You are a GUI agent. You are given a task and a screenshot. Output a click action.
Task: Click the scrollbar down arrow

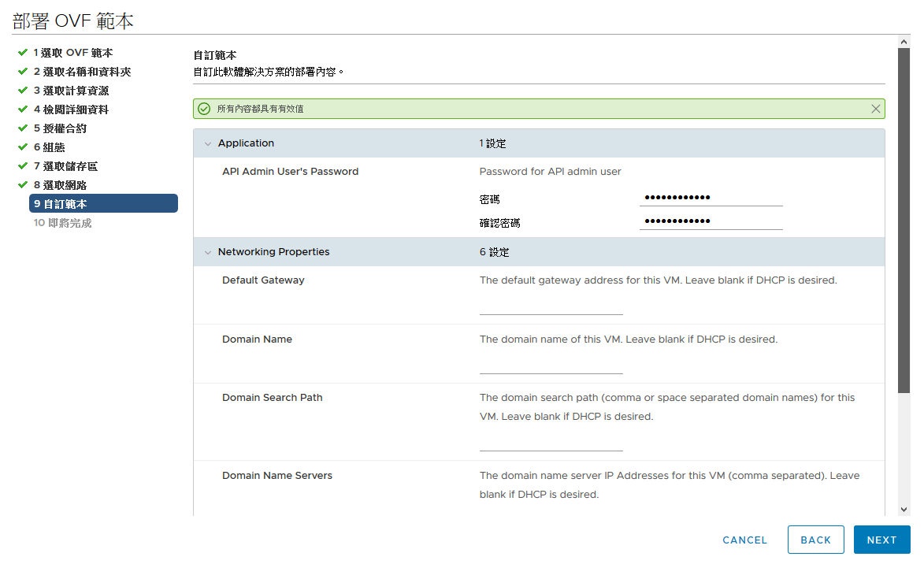pyautogui.click(x=904, y=510)
